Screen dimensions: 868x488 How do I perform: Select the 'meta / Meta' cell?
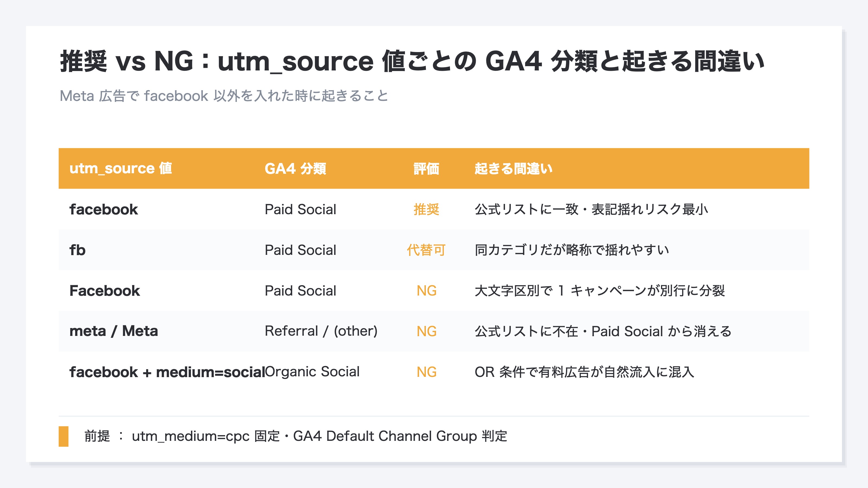114,331
